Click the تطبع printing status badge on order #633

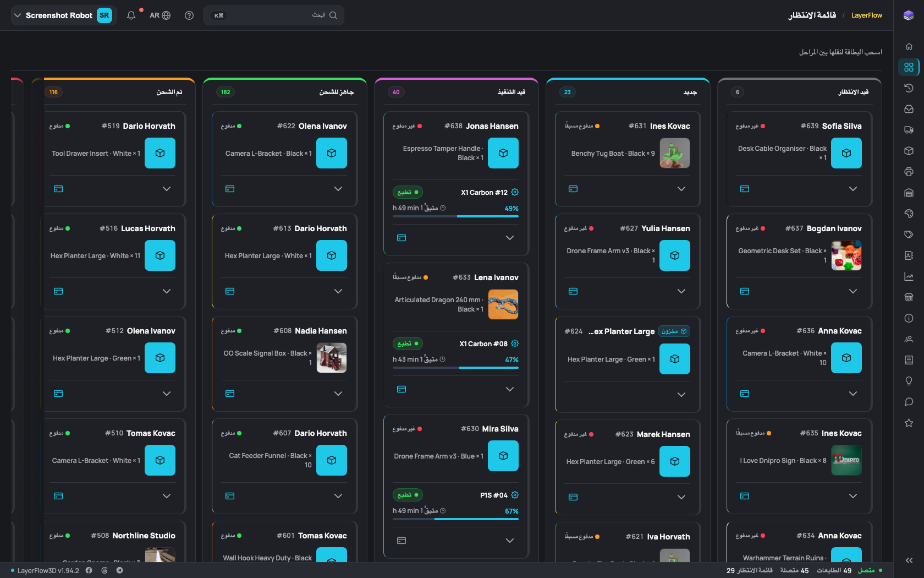[x=408, y=343]
